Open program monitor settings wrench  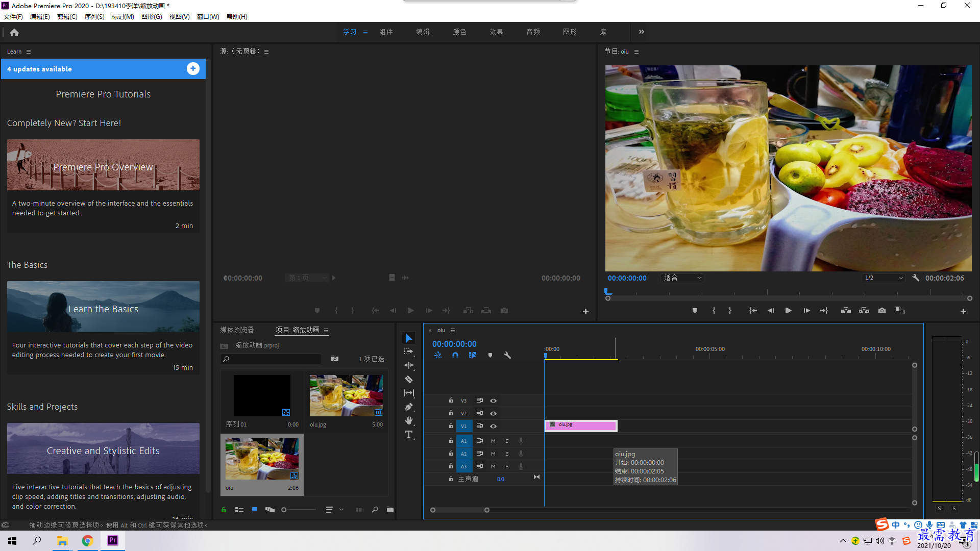(x=916, y=278)
